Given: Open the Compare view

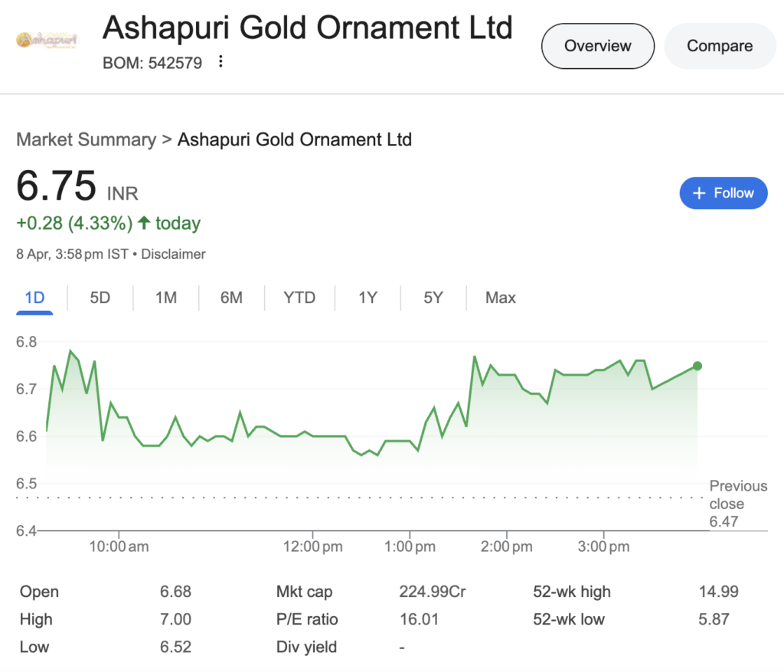Looking at the screenshot, I should point(720,46).
